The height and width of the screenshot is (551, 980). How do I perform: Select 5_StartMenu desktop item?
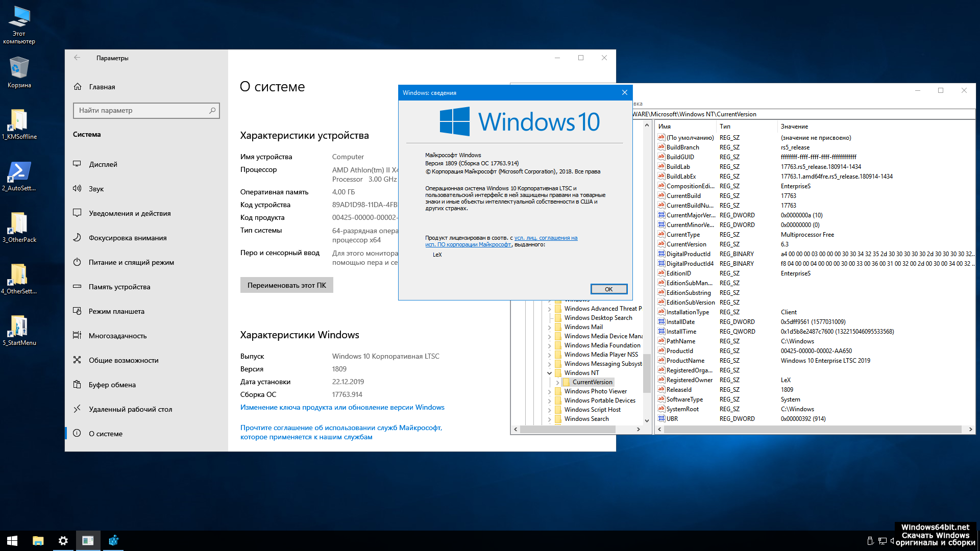[x=19, y=330]
